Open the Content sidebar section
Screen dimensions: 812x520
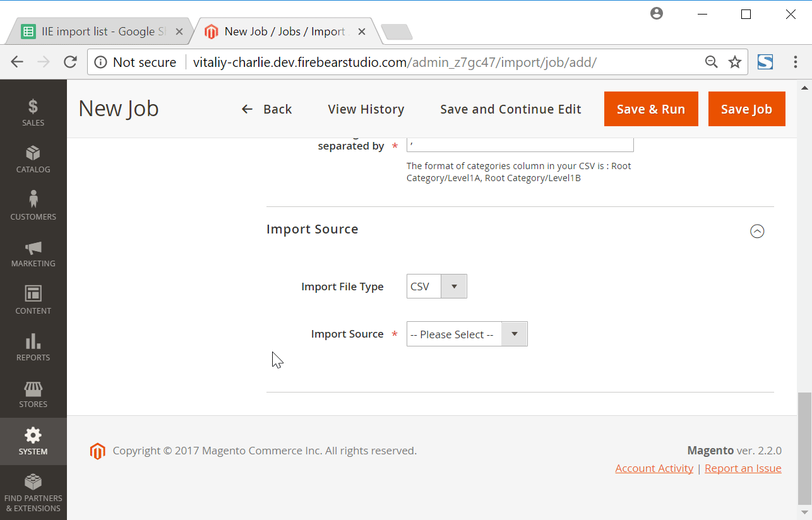(x=33, y=300)
